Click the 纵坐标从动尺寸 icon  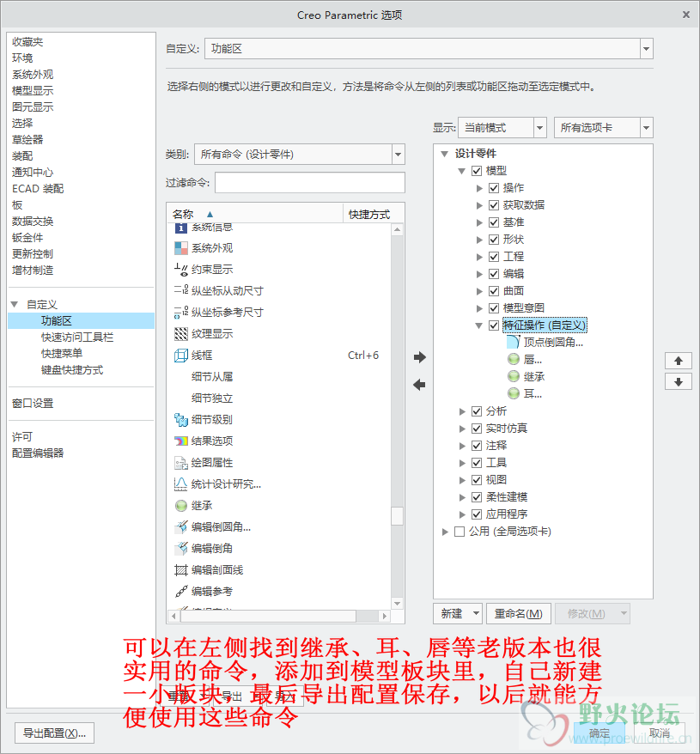tap(181, 290)
